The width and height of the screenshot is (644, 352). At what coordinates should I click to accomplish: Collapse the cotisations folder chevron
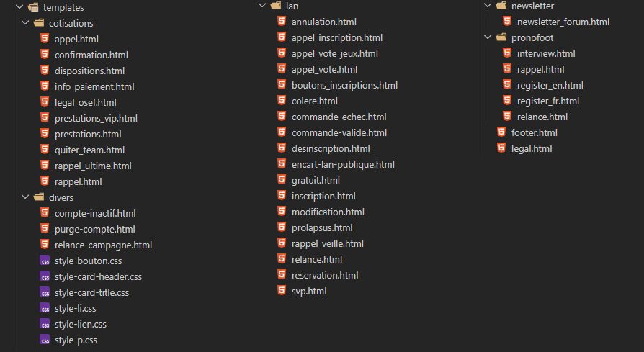tap(25, 22)
